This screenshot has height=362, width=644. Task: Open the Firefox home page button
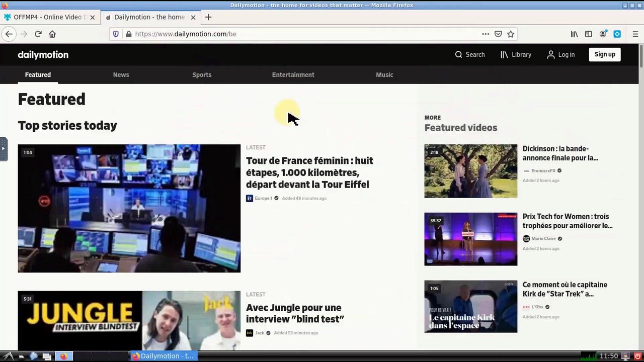click(x=52, y=34)
